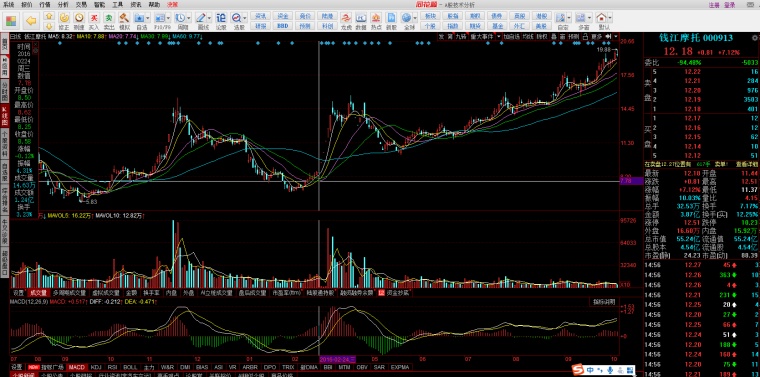Switch to the RSI indicator tab
This screenshot has width=760, height=377.
(112, 367)
